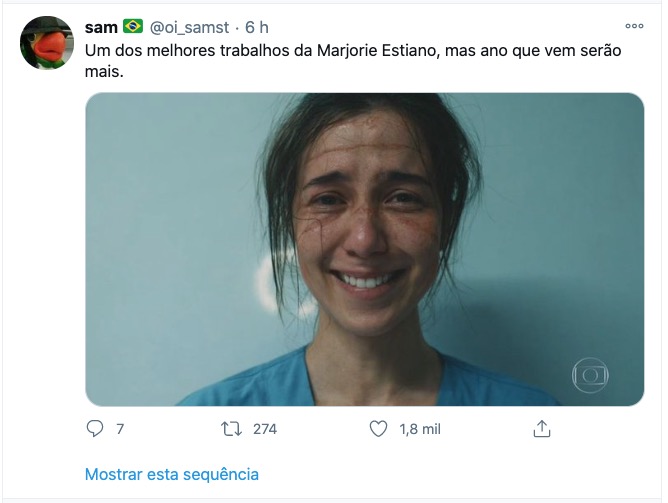Click "Mostrar esta sequência" thread link
The width and height of the screenshot is (668, 503).
[x=171, y=473]
